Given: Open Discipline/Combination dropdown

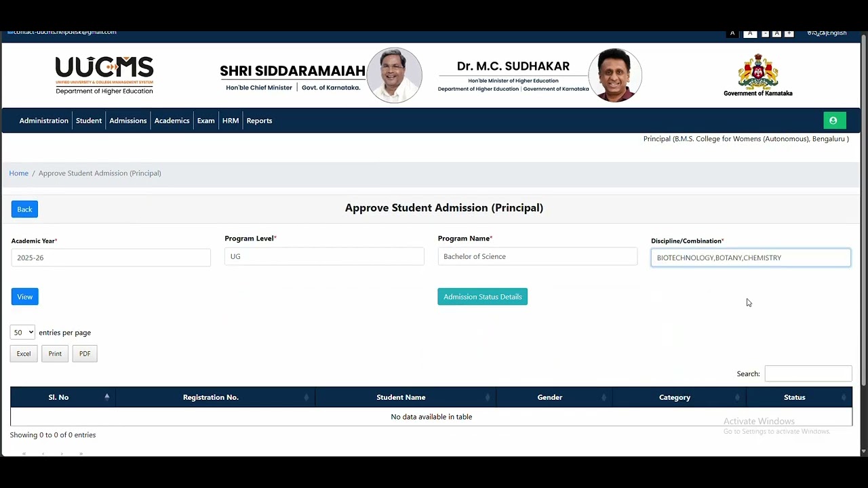Looking at the screenshot, I should click(x=751, y=258).
